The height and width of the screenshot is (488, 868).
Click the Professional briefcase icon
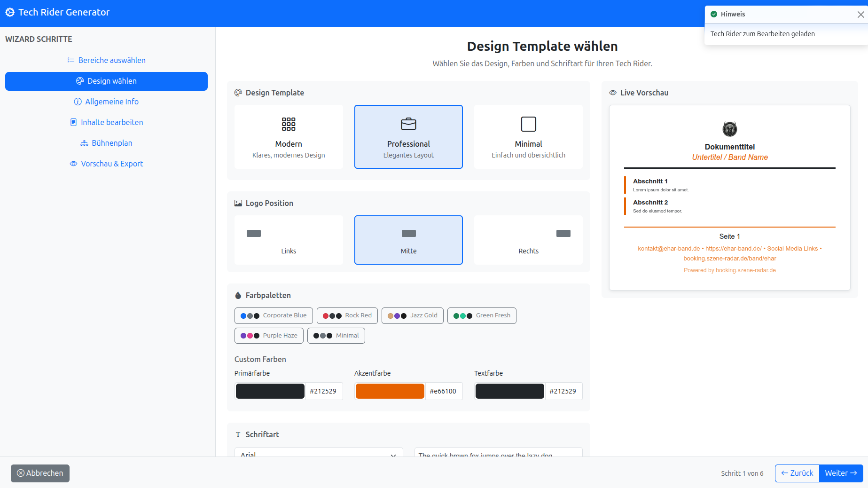408,124
